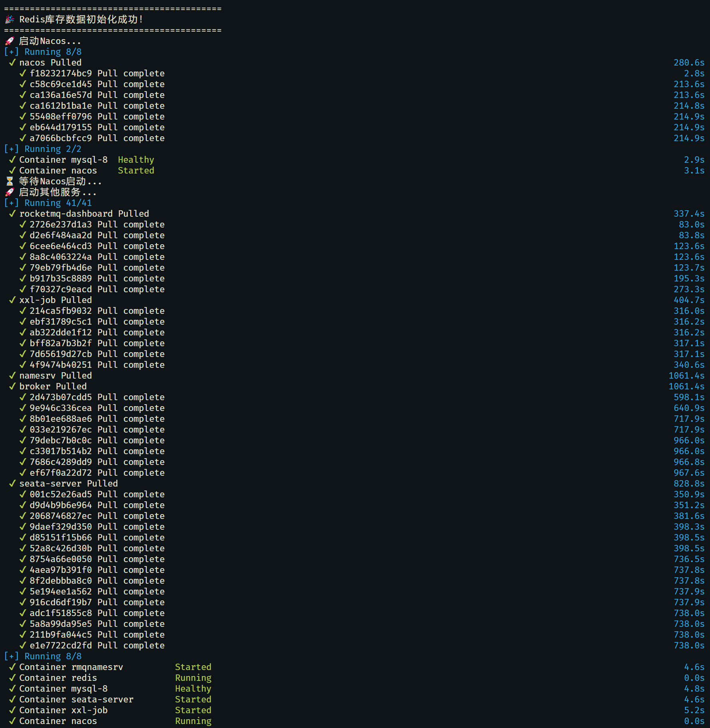Viewport: 710px width, 728px height.
Task: Click layer hash bff82a7b3b2f
Action: [61, 343]
